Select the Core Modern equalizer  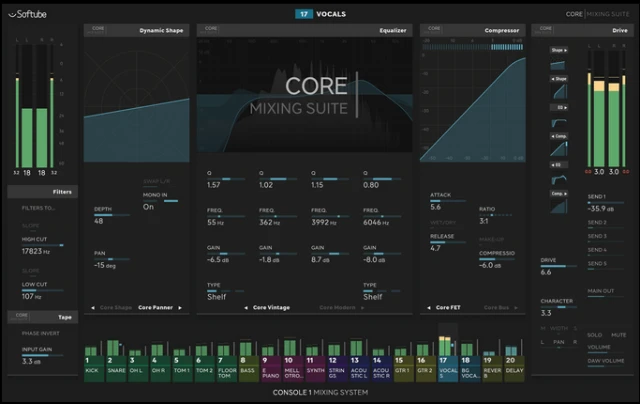337,307
